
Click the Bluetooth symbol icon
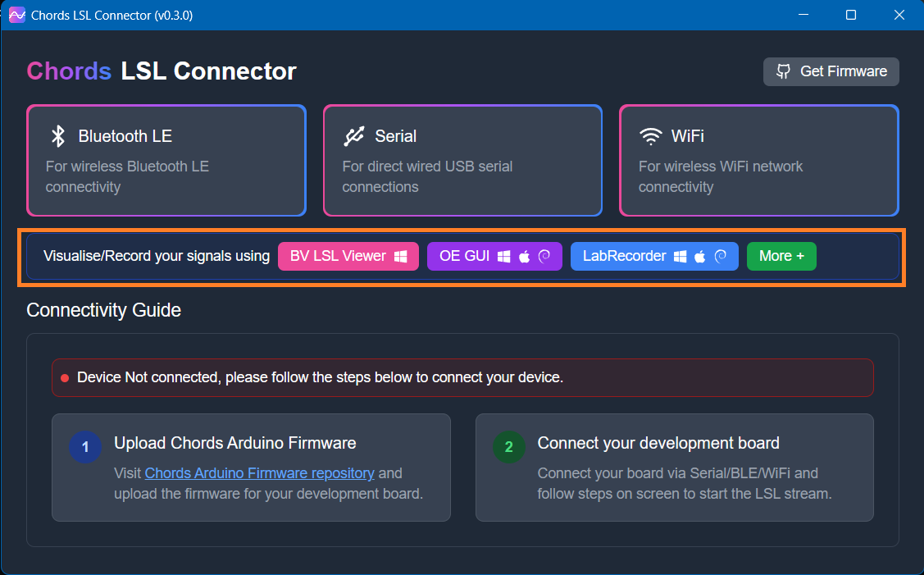pos(57,135)
